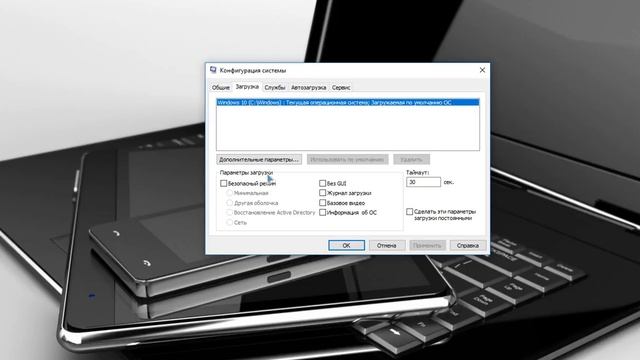Check the Базовое видео option

pyautogui.click(x=322, y=203)
